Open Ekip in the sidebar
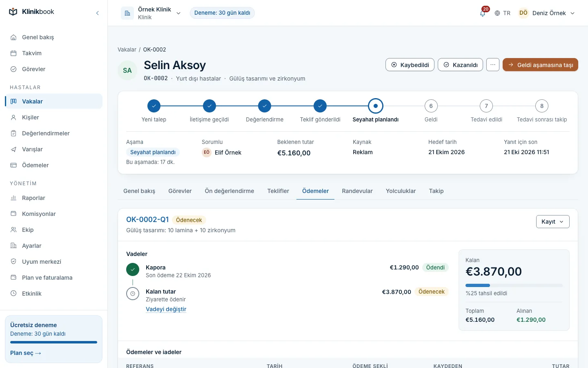The width and height of the screenshot is (588, 368). click(53, 230)
